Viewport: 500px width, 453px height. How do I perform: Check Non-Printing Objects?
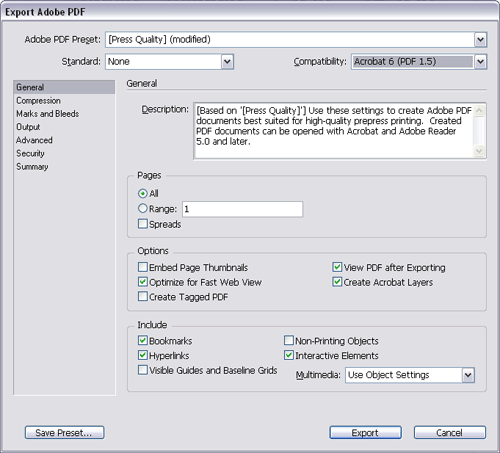[289, 340]
